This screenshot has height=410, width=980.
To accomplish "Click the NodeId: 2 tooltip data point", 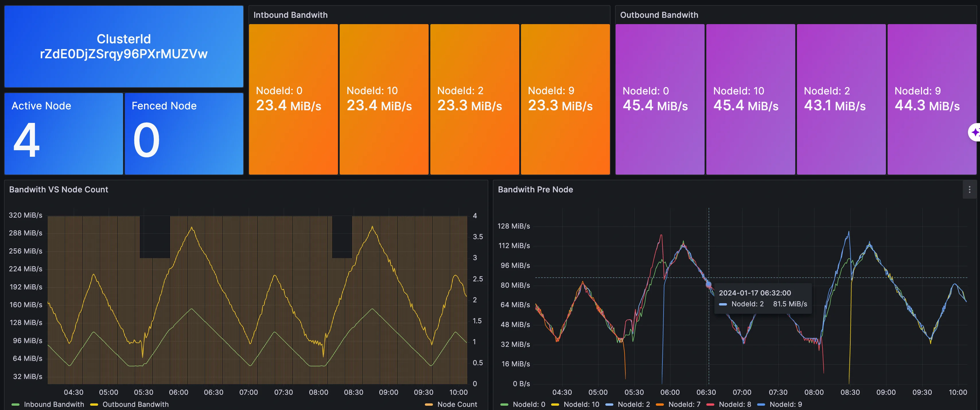I will pyautogui.click(x=708, y=284).
